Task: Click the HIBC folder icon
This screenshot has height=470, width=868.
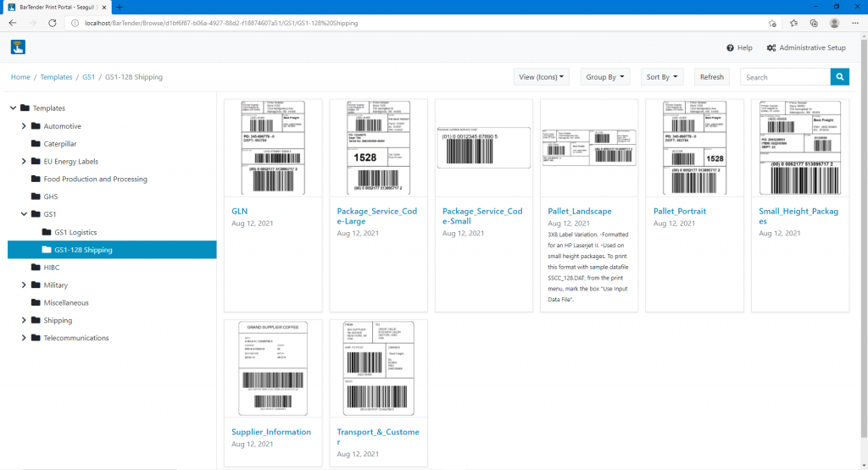Action: (36, 267)
